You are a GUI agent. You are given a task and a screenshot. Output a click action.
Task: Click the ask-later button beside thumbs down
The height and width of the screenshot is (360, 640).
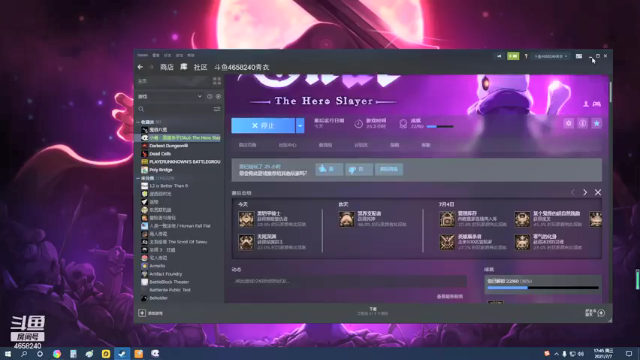click(389, 169)
